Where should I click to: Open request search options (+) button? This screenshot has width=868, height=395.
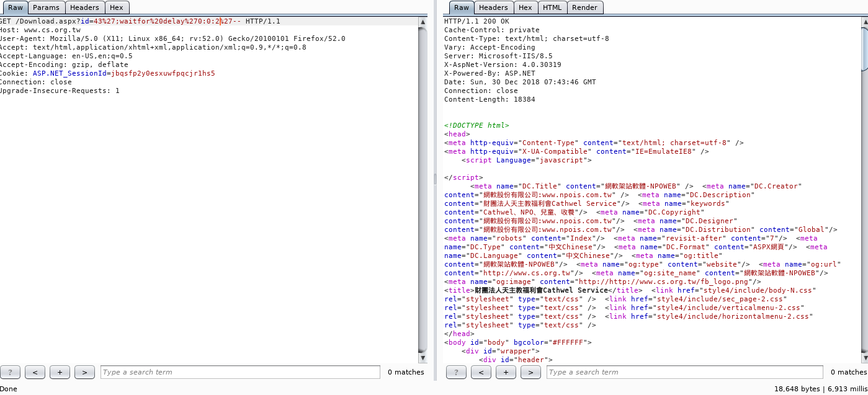point(60,372)
